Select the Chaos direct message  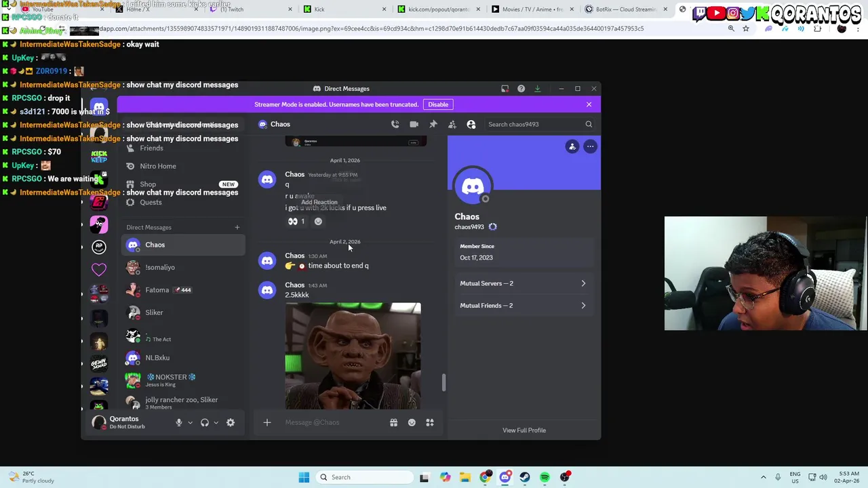tap(183, 245)
